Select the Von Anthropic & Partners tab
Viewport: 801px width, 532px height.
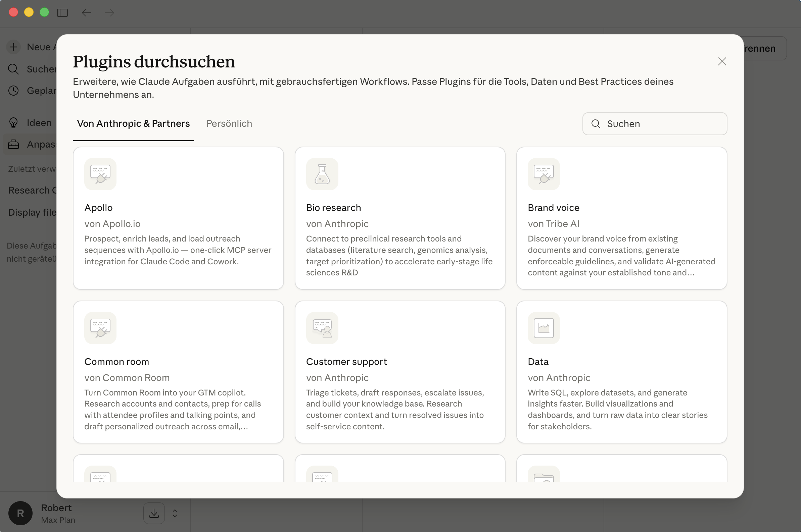[x=133, y=123]
